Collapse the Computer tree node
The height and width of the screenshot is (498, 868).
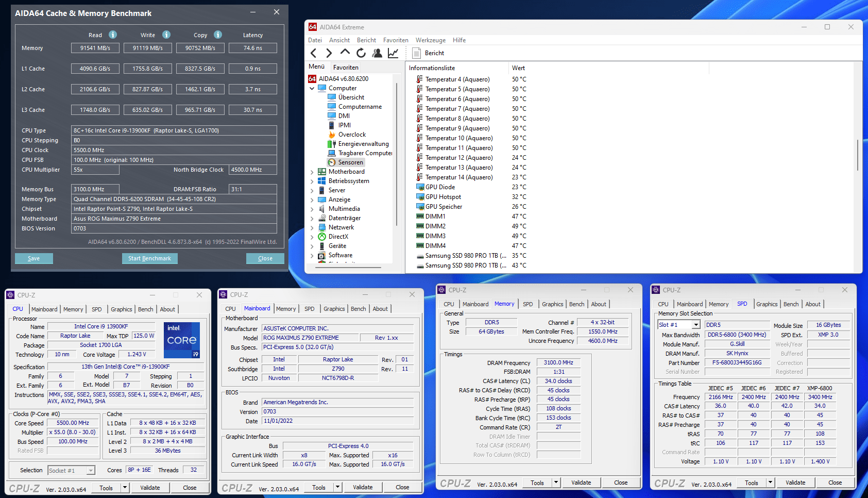(312, 88)
